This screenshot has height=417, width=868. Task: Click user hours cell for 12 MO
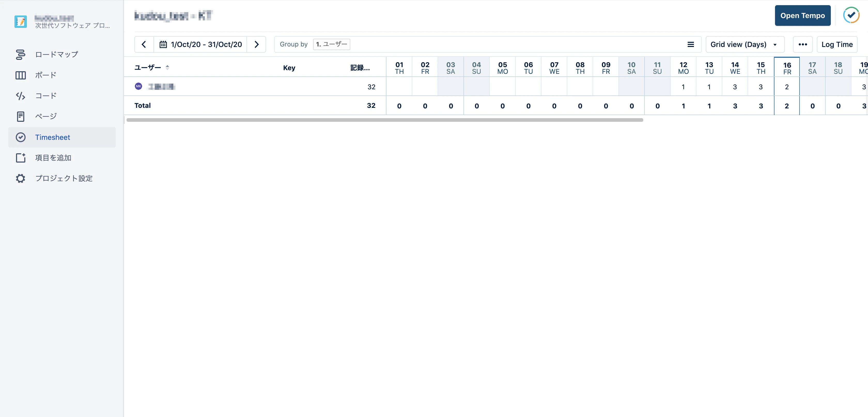coord(683,86)
